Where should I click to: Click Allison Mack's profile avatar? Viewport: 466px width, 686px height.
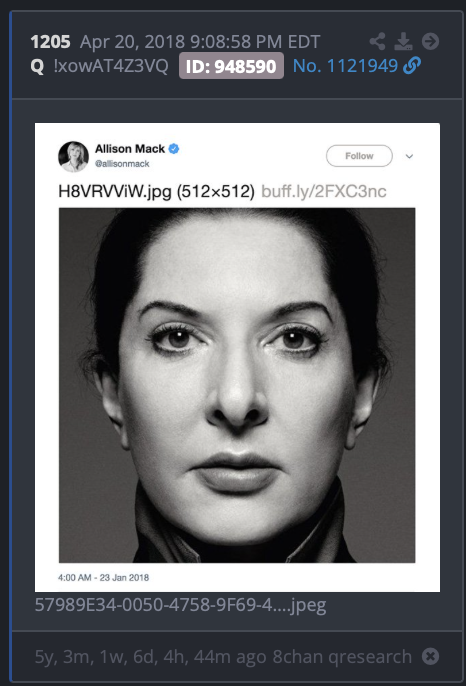[x=74, y=156]
